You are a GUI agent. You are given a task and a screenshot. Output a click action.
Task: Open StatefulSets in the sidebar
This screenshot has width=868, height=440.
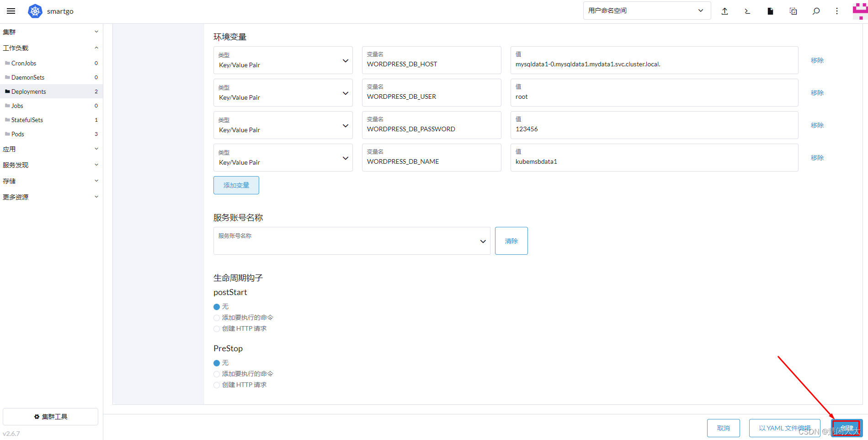(x=51, y=120)
